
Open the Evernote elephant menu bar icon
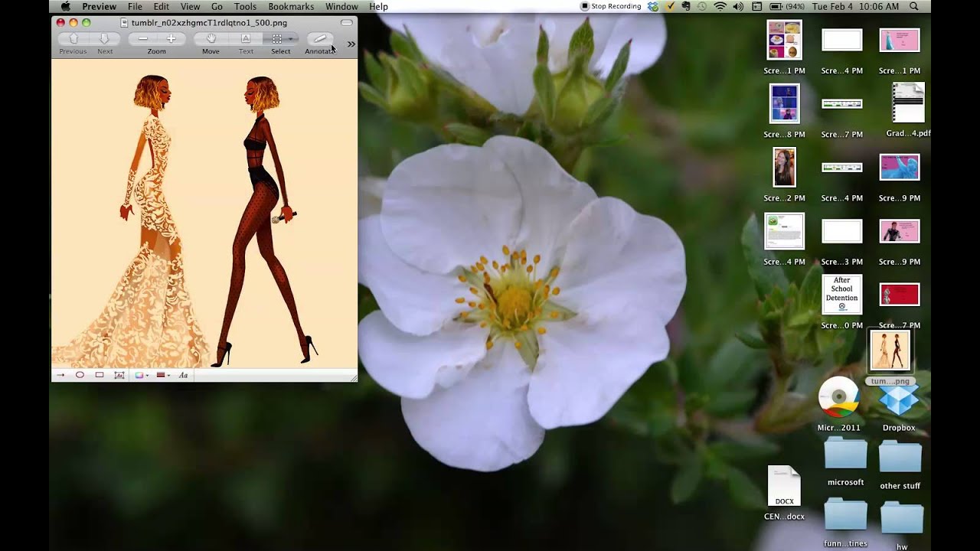coord(687,6)
